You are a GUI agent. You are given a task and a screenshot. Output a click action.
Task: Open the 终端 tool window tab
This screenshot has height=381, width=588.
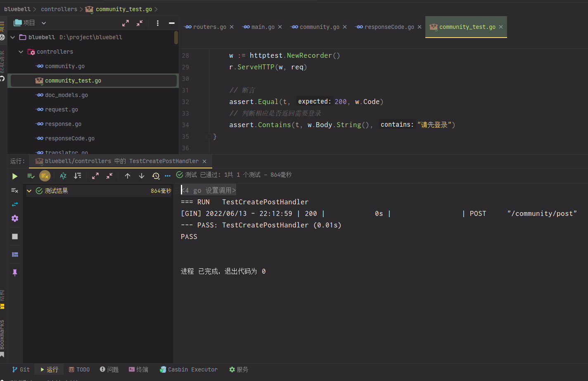coord(138,369)
